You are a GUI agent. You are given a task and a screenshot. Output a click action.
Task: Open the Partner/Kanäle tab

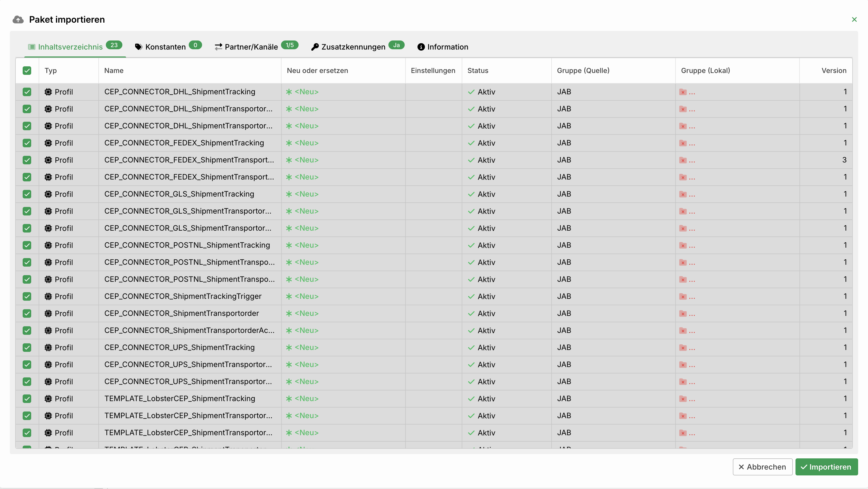click(x=256, y=47)
